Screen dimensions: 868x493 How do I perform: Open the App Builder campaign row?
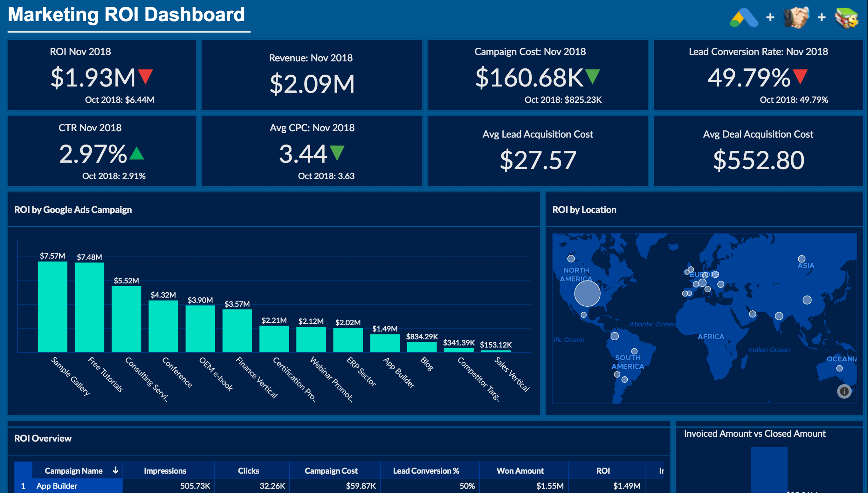click(x=57, y=486)
